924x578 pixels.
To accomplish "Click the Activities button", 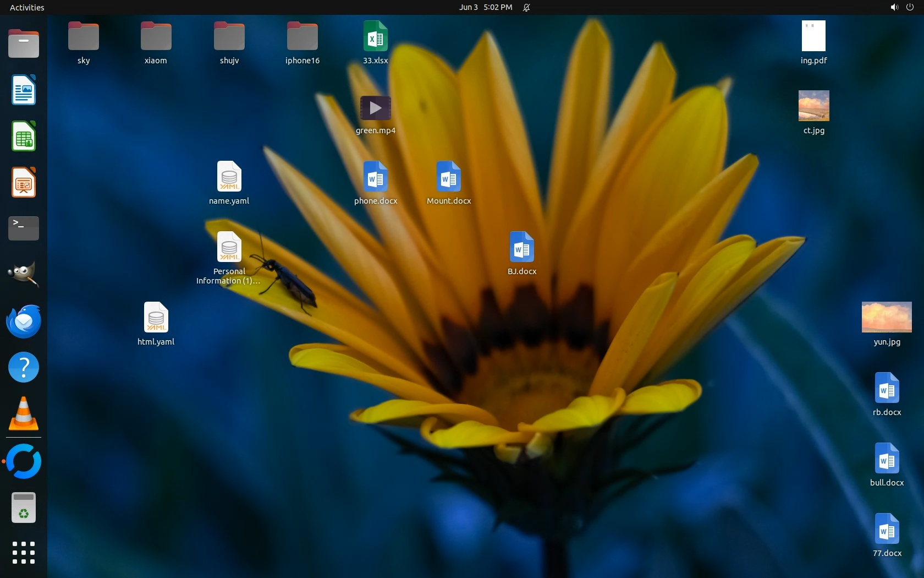I will click(27, 7).
